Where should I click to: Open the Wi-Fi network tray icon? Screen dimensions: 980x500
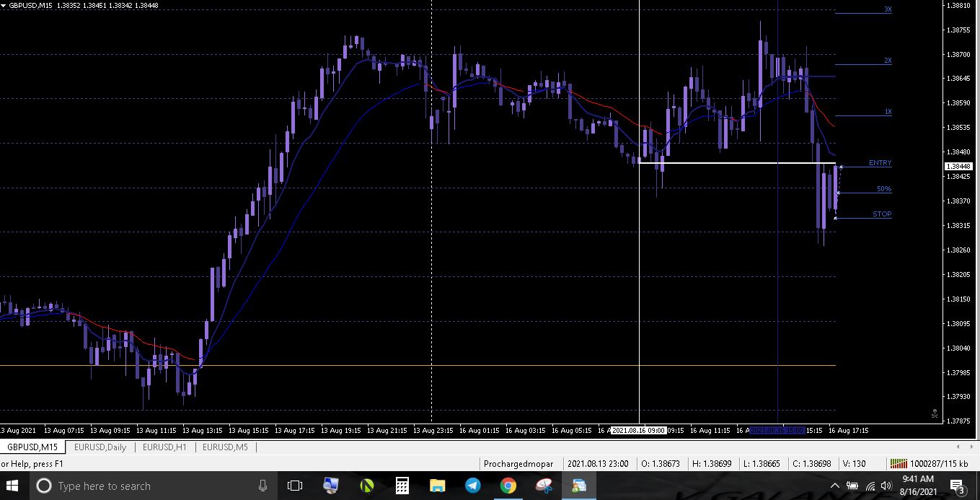(x=870, y=486)
